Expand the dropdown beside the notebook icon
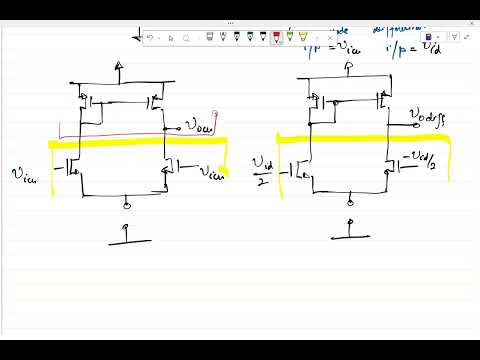This screenshot has height=360, width=480. click(x=438, y=37)
